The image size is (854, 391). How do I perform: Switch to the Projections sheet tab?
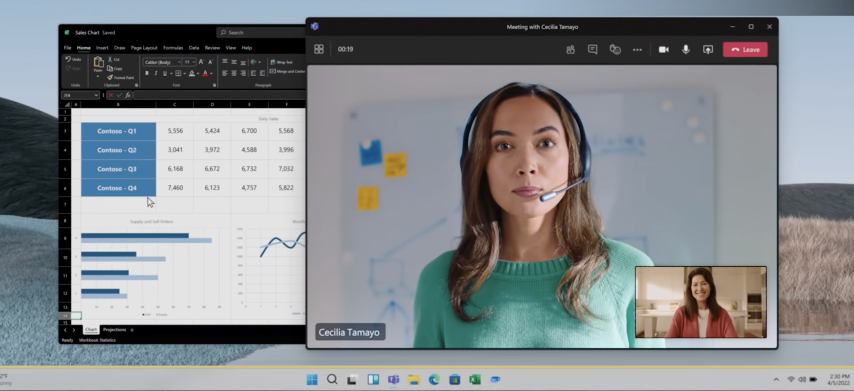point(114,329)
